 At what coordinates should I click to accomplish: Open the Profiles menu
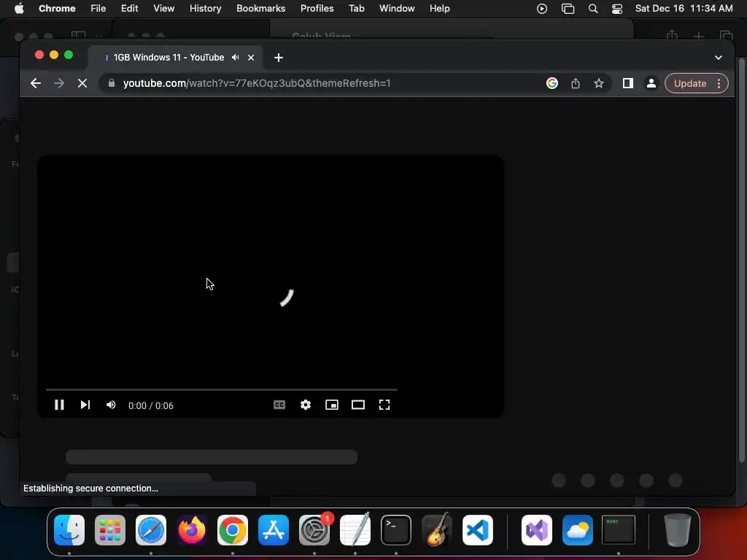coord(317,8)
